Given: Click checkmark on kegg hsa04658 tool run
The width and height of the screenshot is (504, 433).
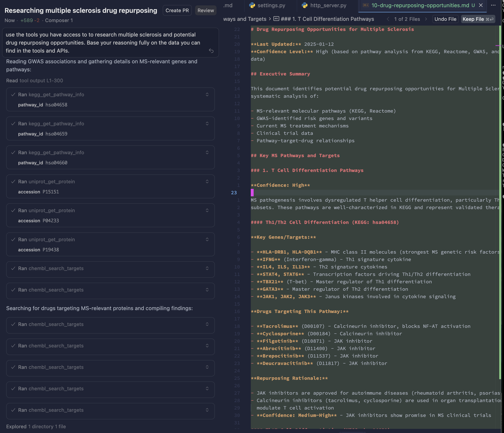Looking at the screenshot, I should click(13, 95).
